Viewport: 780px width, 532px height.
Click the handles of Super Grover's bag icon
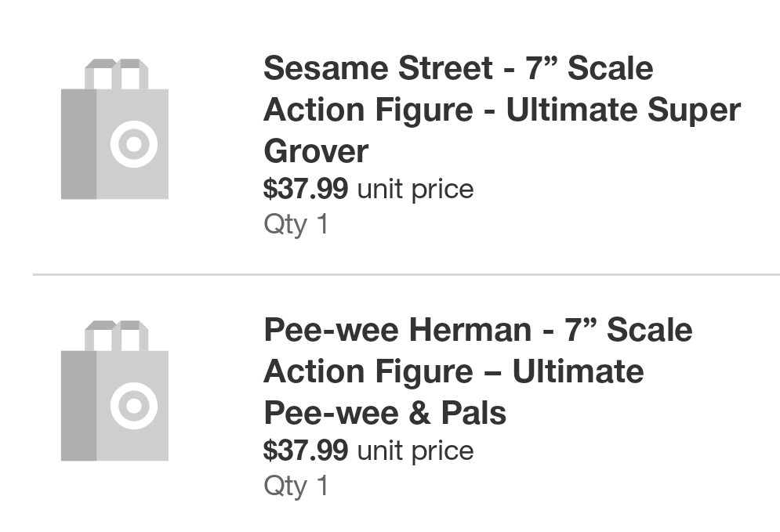click(116, 74)
